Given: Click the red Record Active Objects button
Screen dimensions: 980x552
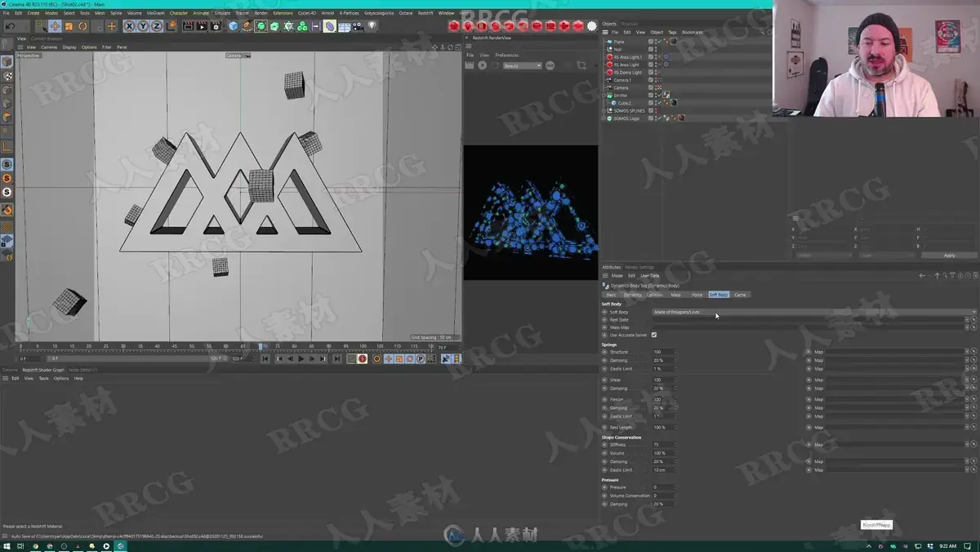Looking at the screenshot, I should tap(363, 358).
